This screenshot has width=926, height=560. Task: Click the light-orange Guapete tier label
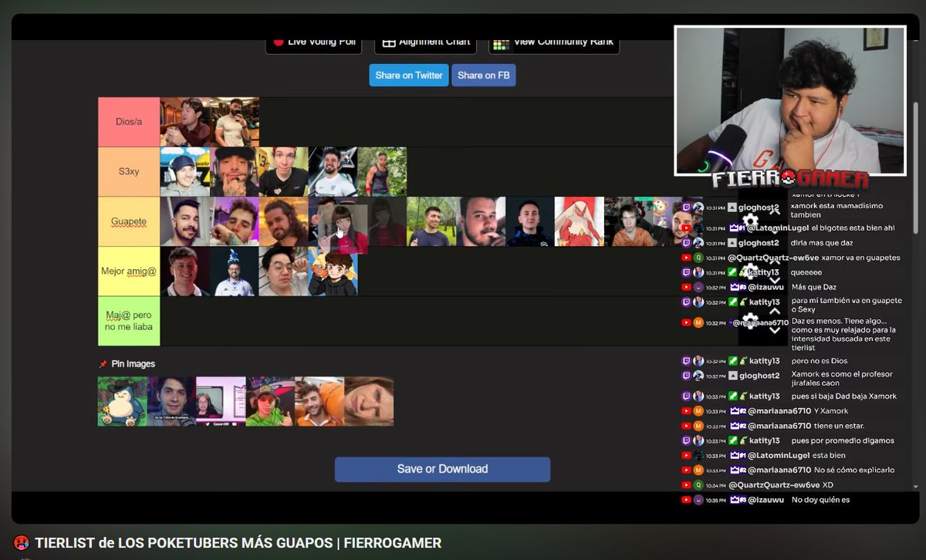pyautogui.click(x=129, y=221)
